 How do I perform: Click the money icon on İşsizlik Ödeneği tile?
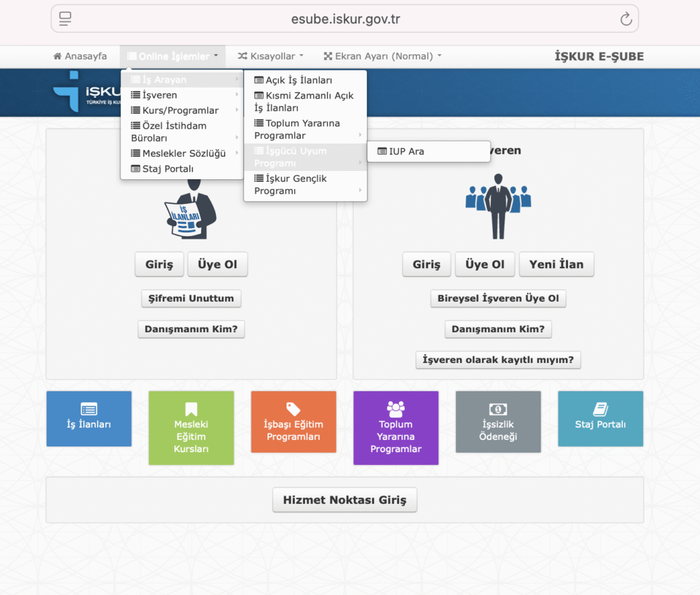[x=498, y=409]
